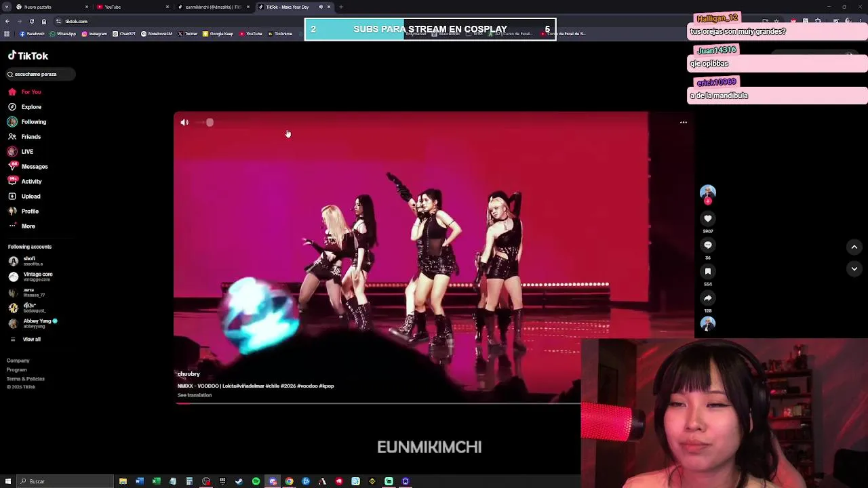868x488 pixels.
Task: Open File Explorer from the taskbar
Action: (123, 481)
